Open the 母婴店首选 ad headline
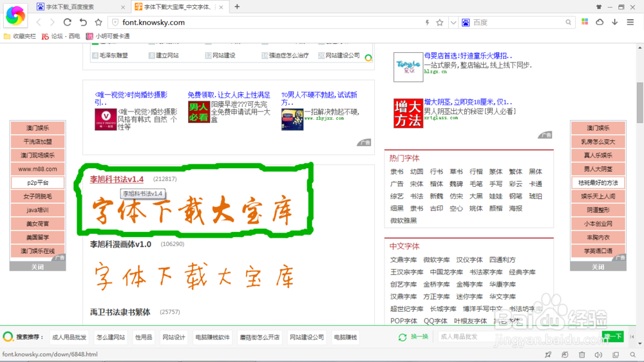The width and height of the screenshot is (644, 362). click(x=468, y=55)
